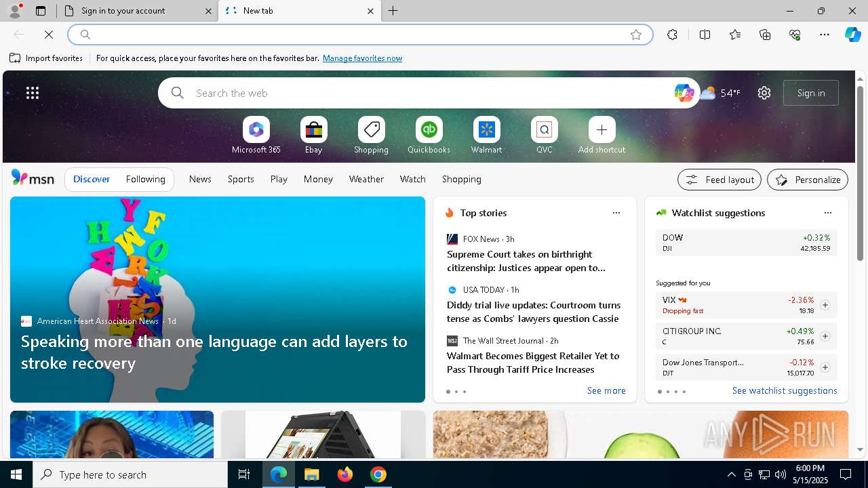Click See more top stories
The height and width of the screenshot is (488, 868).
(606, 390)
